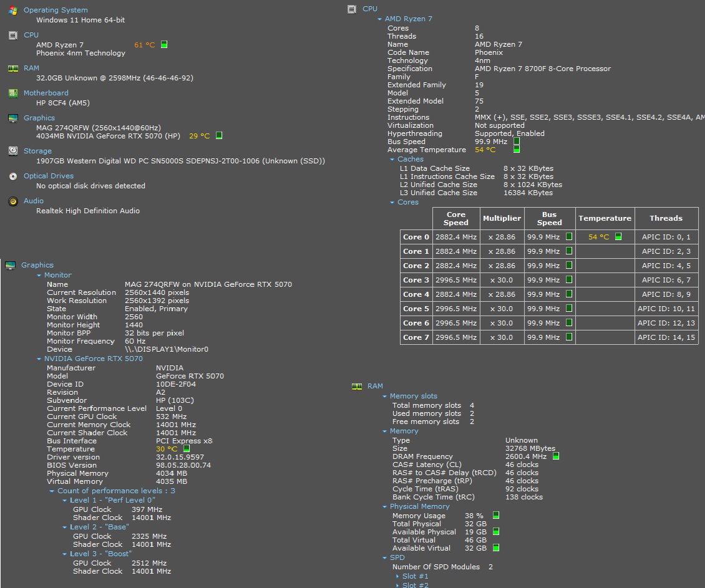The image size is (705, 588).
Task: Open the Audio summary link
Action: coord(34,201)
